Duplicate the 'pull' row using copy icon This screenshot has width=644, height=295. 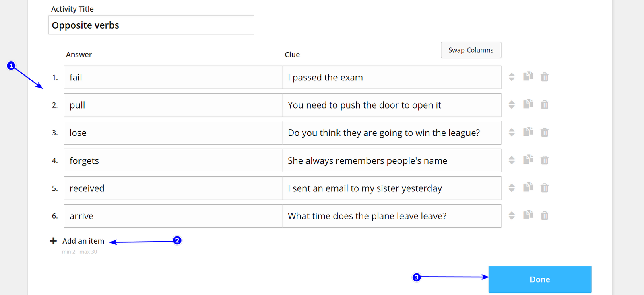coord(528,104)
